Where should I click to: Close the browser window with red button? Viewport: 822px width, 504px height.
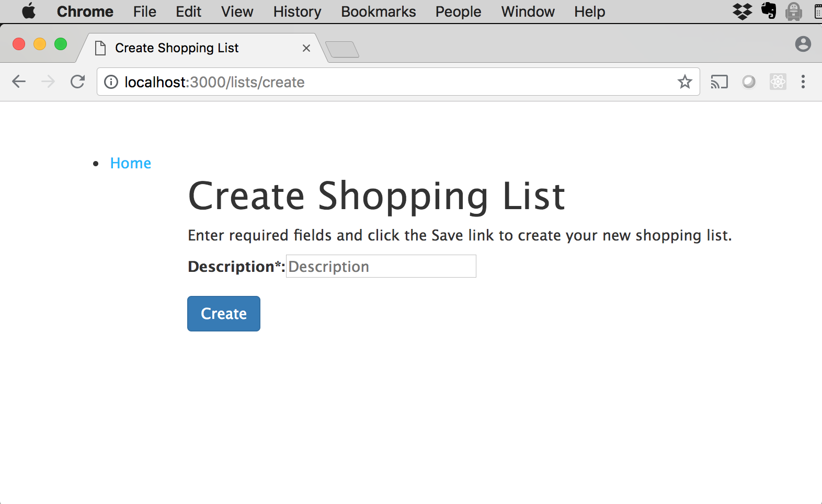(x=19, y=44)
